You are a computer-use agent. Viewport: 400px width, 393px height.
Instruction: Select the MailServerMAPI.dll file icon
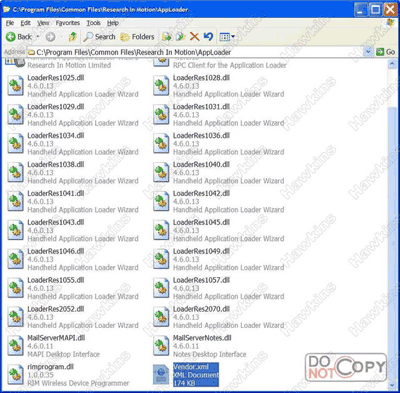click(x=15, y=346)
